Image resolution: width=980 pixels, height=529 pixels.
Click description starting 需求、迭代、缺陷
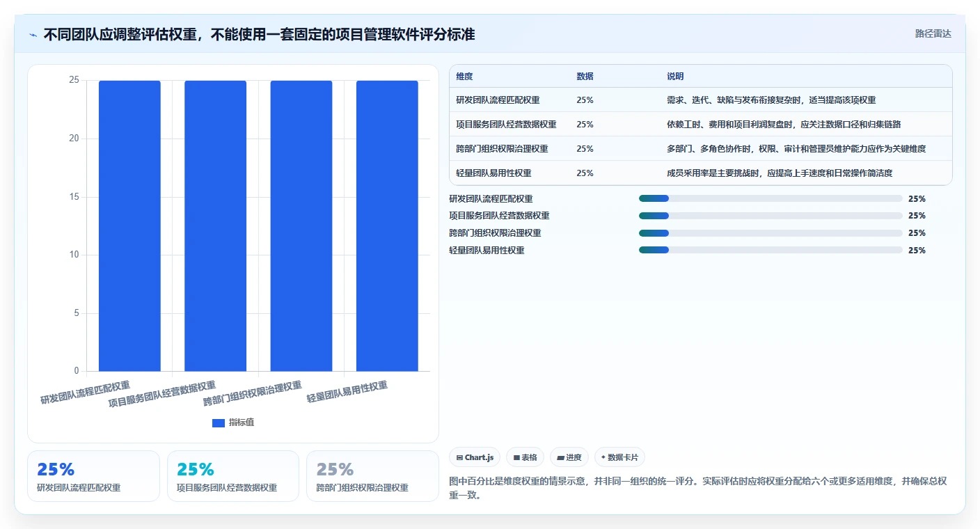(x=771, y=100)
